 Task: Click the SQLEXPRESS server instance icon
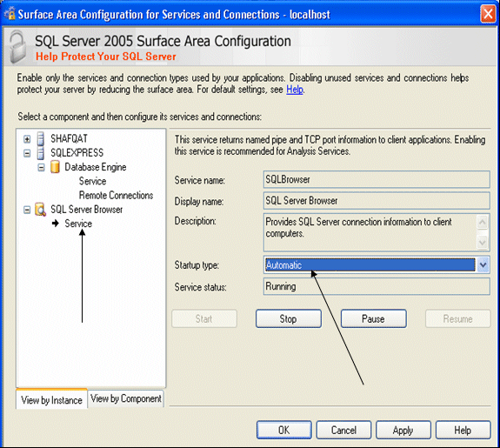click(x=41, y=153)
